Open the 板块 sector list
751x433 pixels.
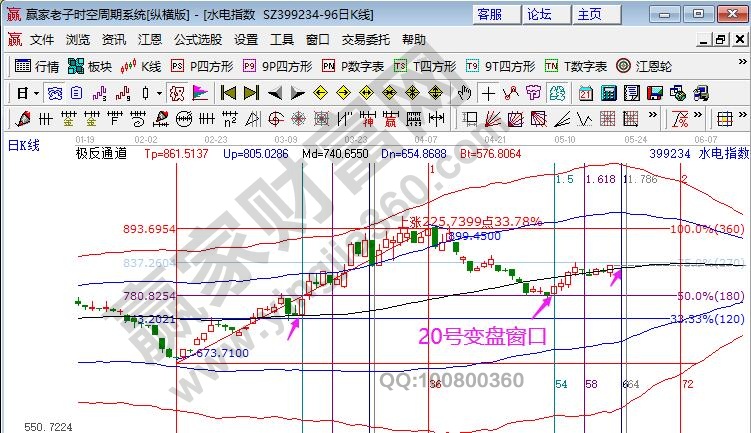click(x=90, y=66)
